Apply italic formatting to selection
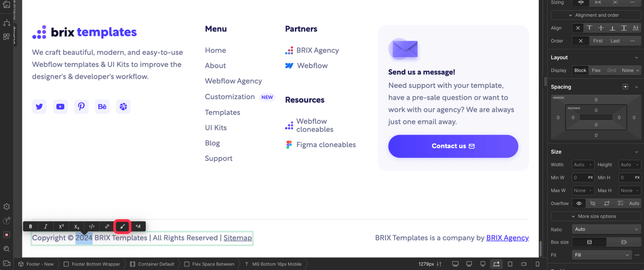Viewport: 644px width, 270px height. point(46,226)
